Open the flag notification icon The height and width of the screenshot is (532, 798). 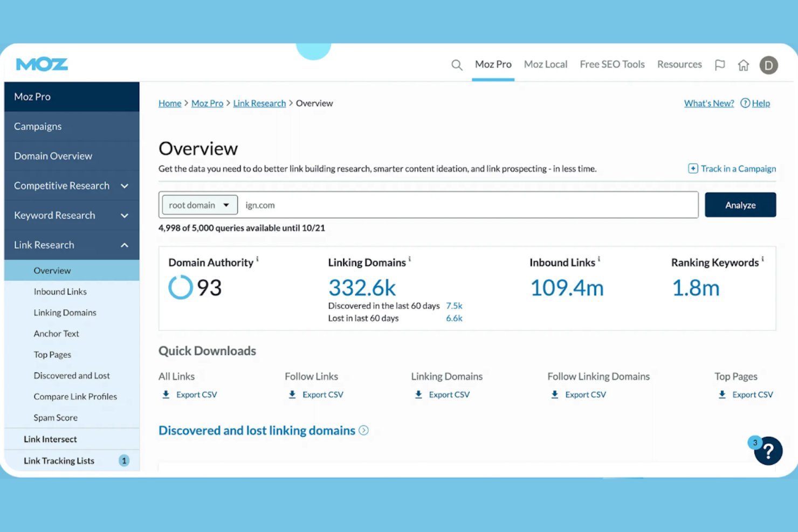pyautogui.click(x=720, y=65)
